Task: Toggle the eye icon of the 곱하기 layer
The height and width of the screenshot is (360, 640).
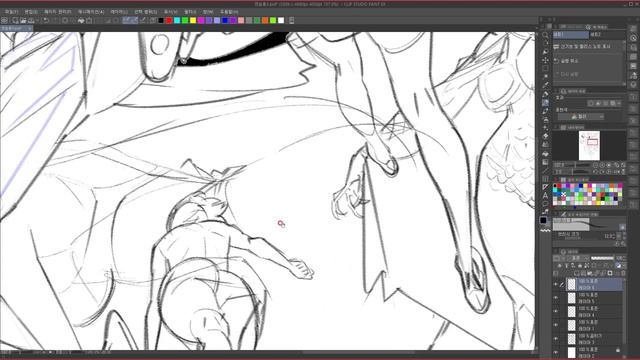Action: 556,339
